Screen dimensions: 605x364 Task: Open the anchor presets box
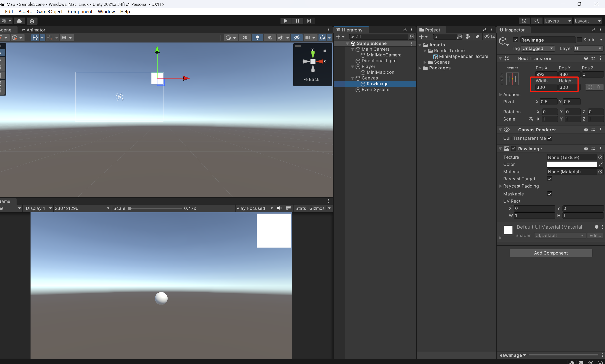(512, 79)
